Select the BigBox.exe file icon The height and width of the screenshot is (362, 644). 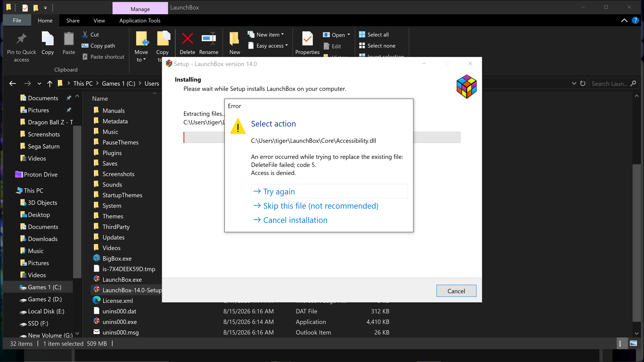tap(96, 258)
